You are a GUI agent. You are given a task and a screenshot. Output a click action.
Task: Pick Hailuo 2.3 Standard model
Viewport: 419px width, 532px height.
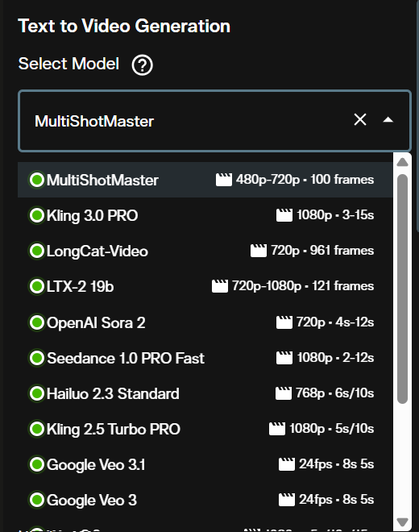(x=205, y=393)
